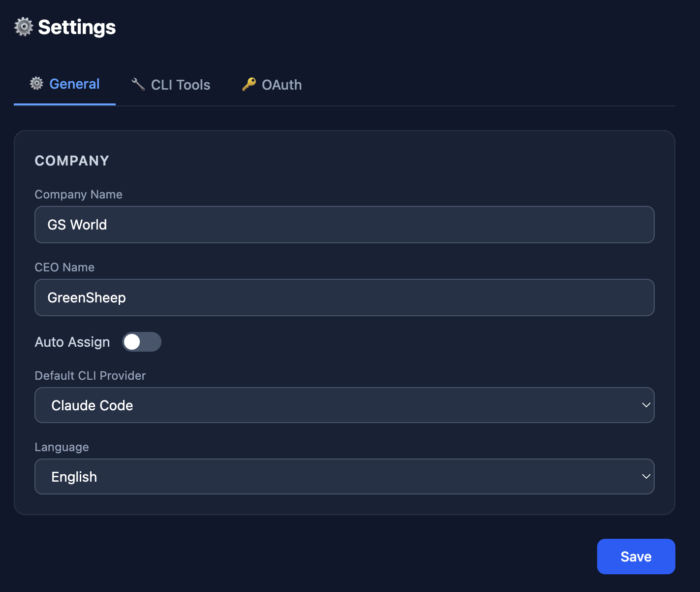Click the Auto Assign label text
The height and width of the screenshot is (592, 700).
72,342
